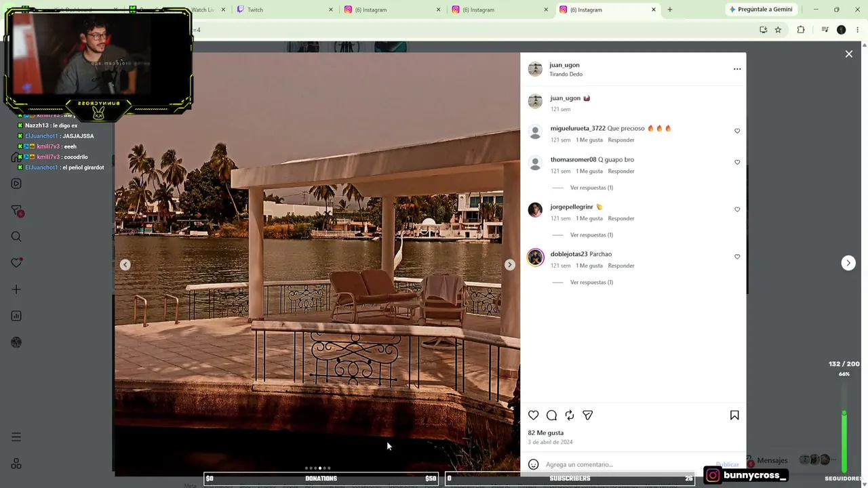Open the dashboard chart icon in the sidebar

tap(16, 316)
